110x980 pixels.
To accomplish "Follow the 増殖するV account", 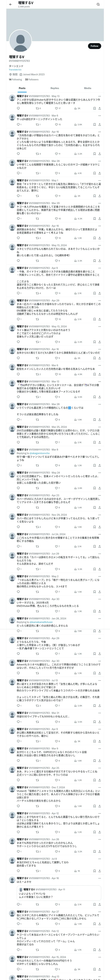I will coord(94,46).
